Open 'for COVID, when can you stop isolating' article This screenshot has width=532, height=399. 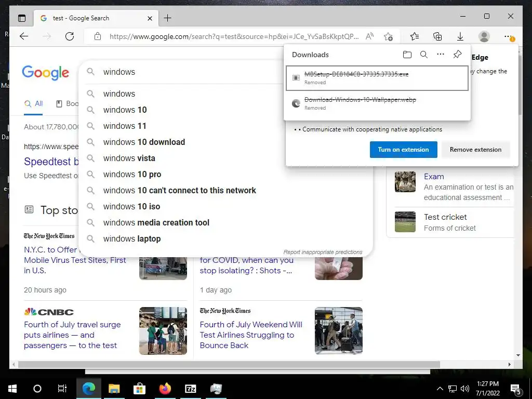click(x=246, y=265)
